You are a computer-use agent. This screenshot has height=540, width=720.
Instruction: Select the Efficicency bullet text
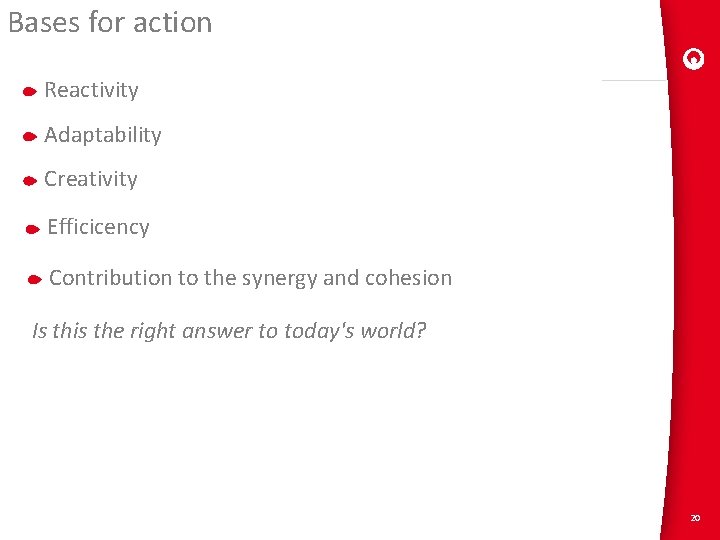[x=98, y=227]
